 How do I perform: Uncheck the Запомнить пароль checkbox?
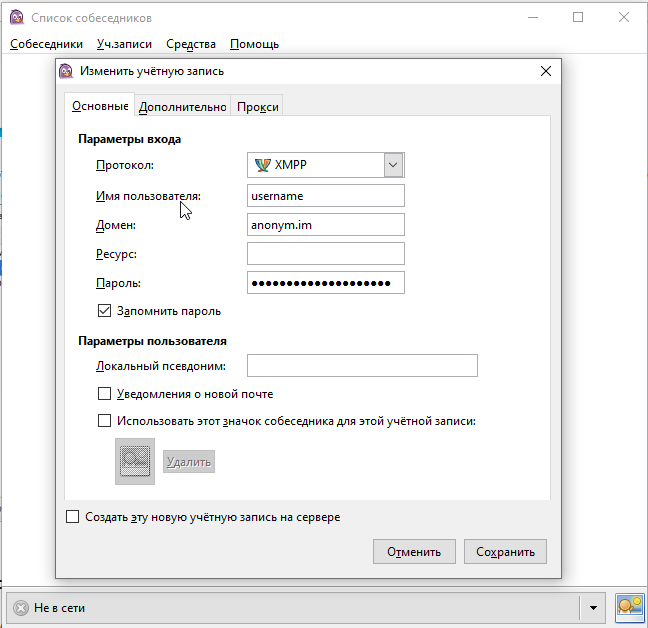coord(105,311)
